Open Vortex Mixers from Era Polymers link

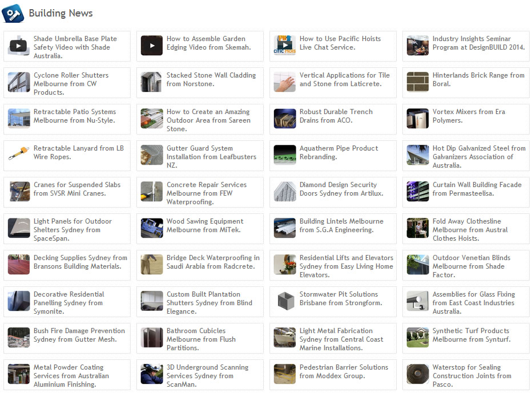469,116
